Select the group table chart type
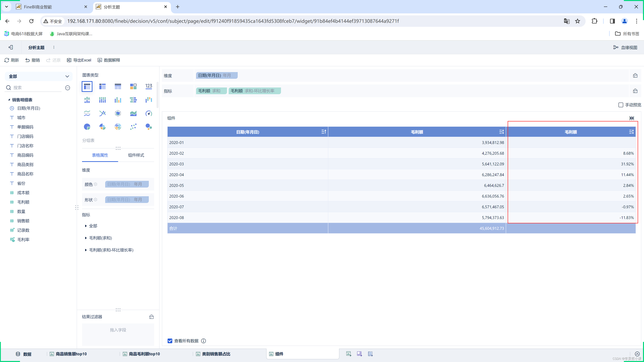The width and height of the screenshot is (644, 362). (87, 86)
